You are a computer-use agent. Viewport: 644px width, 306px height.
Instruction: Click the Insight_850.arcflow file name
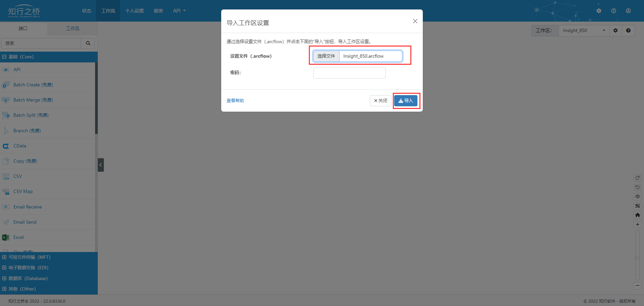[x=363, y=56]
